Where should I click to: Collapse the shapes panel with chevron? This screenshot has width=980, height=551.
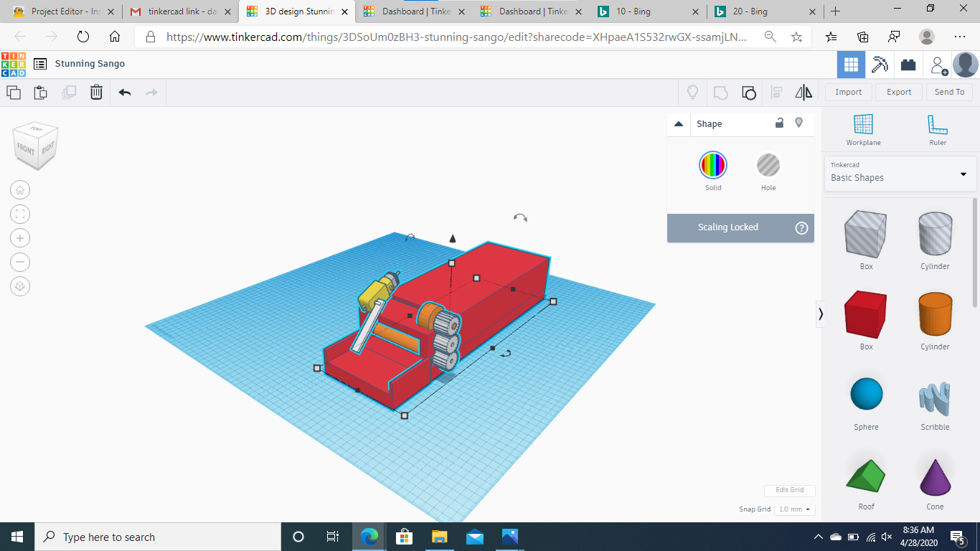(x=821, y=314)
